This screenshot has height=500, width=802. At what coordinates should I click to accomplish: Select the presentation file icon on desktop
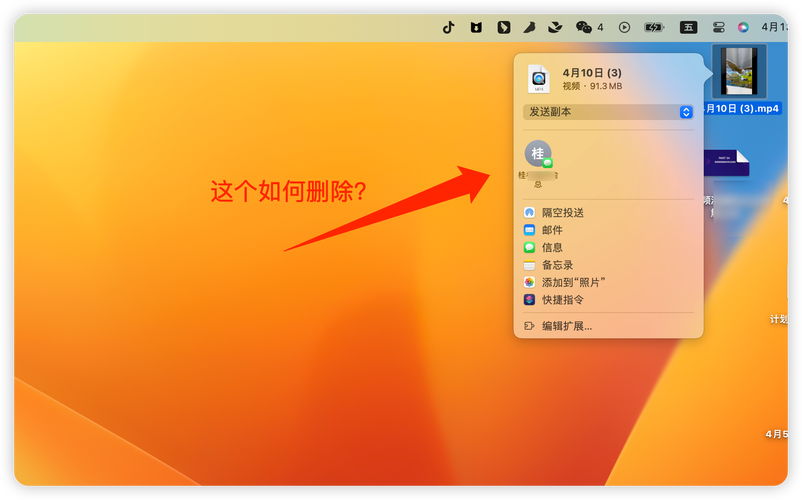click(x=726, y=163)
